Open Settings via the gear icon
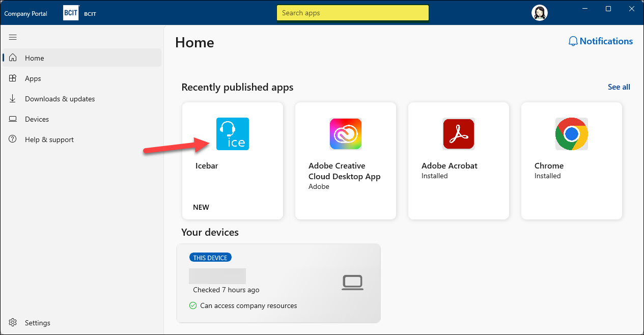 tap(12, 322)
